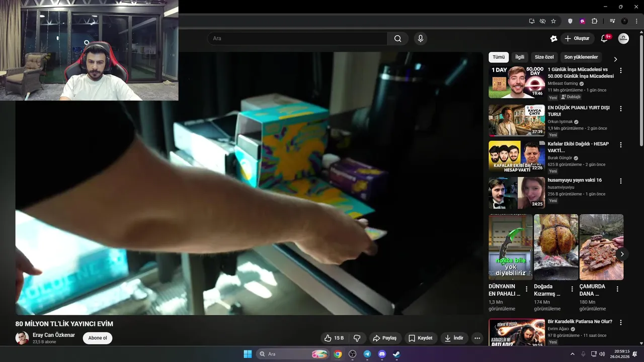
Task: Click the install app icon in address bar
Action: click(532, 21)
